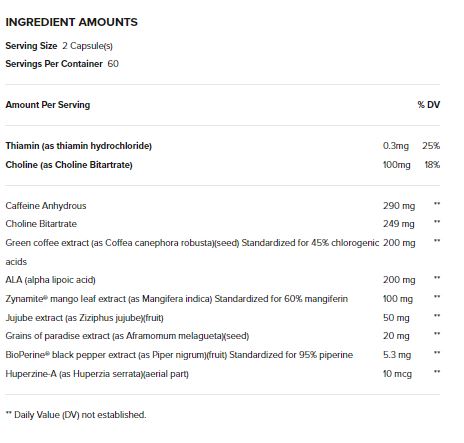The image size is (464, 443).
Task: Click the Daily Value not established footnote
Action: 76,415
